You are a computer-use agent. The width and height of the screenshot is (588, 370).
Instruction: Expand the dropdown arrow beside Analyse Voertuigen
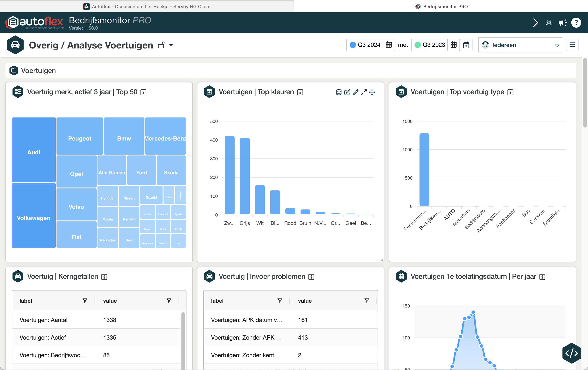tap(171, 45)
